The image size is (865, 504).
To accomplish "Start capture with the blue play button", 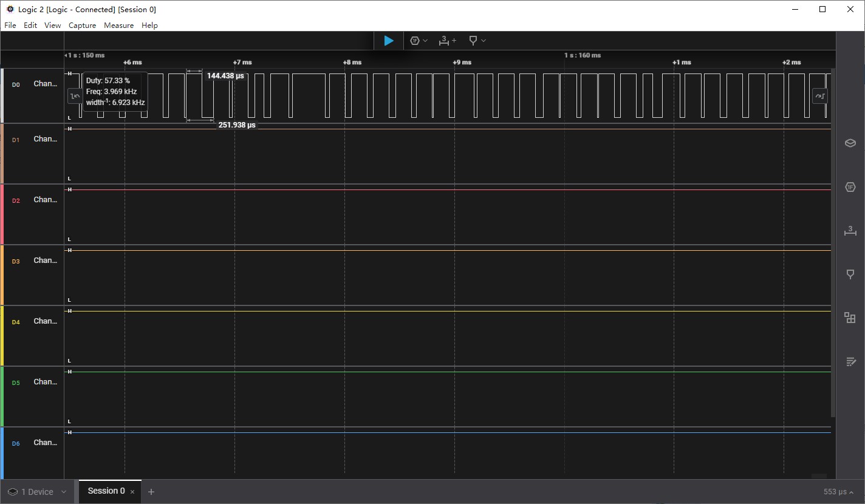I will coord(389,41).
